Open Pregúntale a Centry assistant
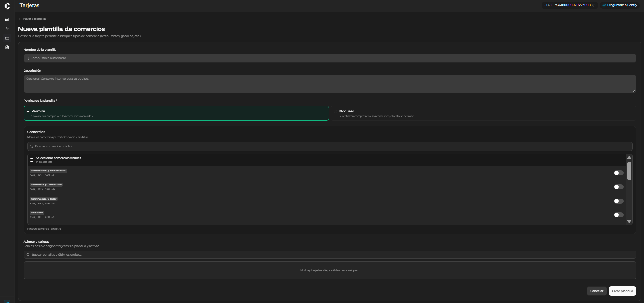This screenshot has height=303, width=644. [619, 5]
